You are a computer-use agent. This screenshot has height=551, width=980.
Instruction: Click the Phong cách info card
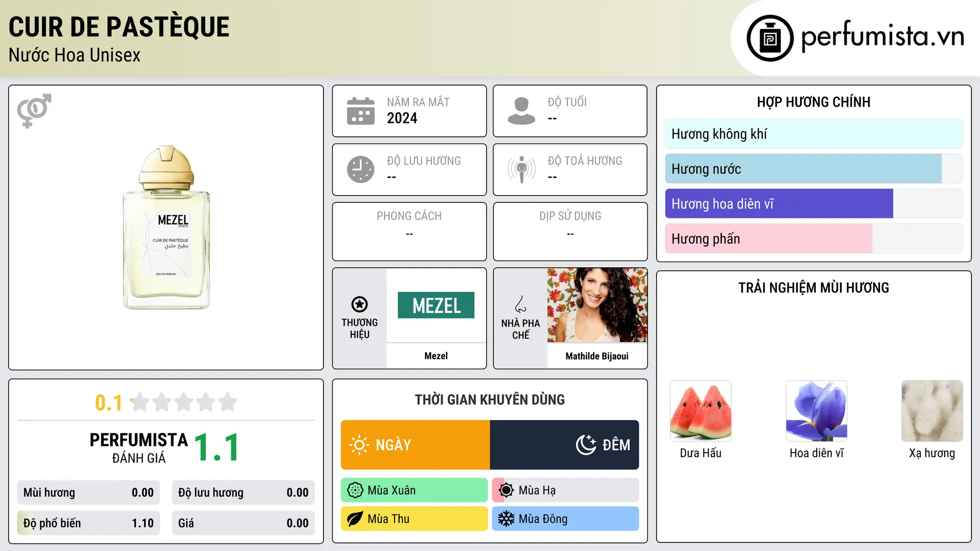click(409, 231)
